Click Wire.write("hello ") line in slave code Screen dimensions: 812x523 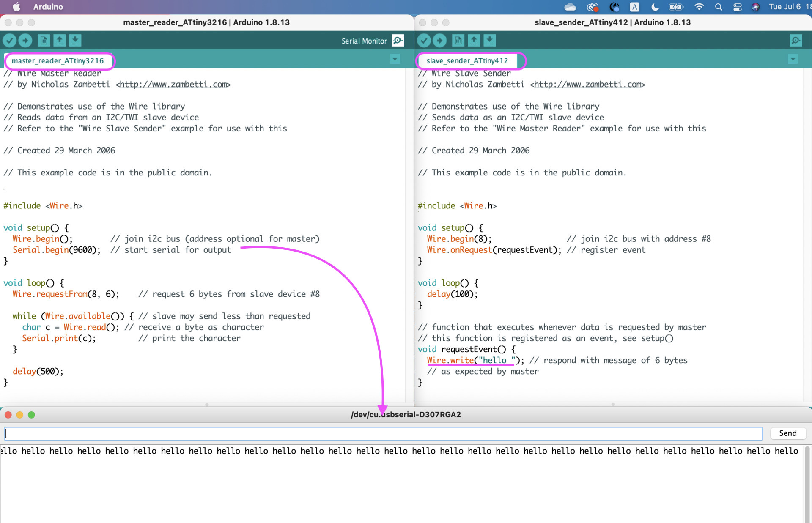click(475, 360)
